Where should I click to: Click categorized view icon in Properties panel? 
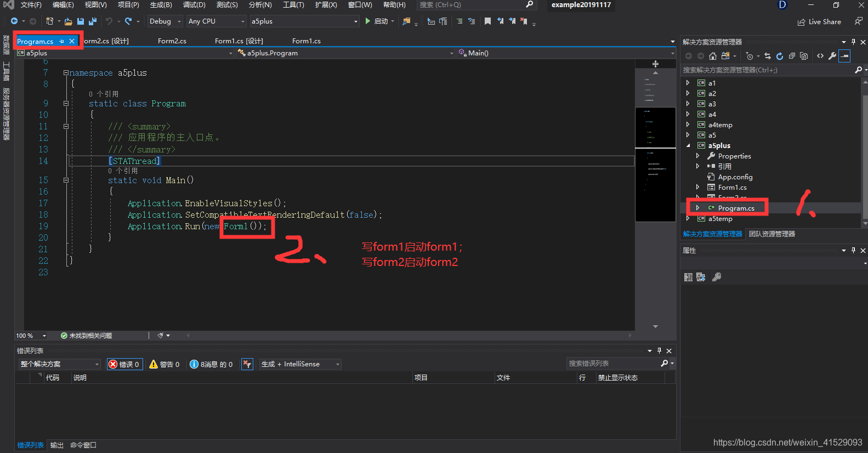688,278
